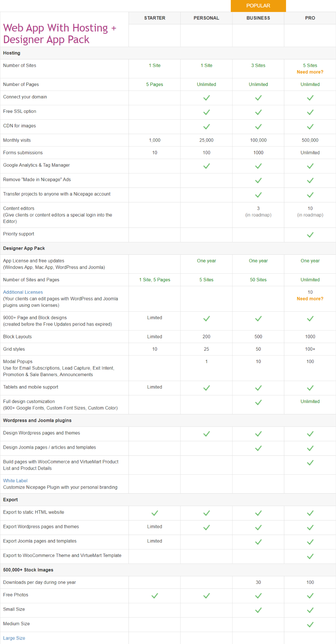
Task: Click the orange Popular badge
Action: coord(258,6)
